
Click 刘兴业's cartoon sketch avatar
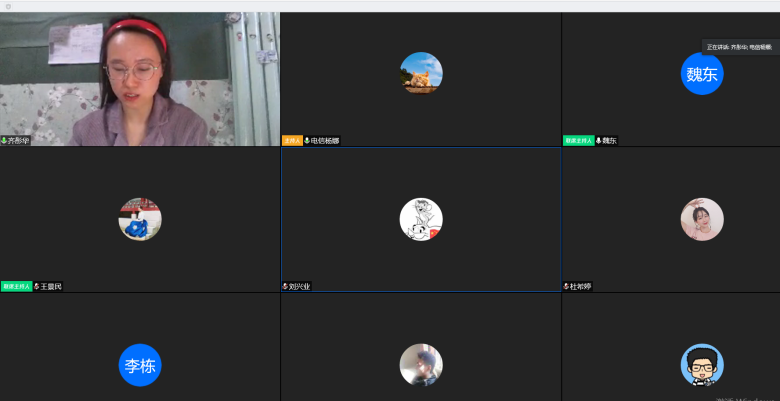coord(421,219)
